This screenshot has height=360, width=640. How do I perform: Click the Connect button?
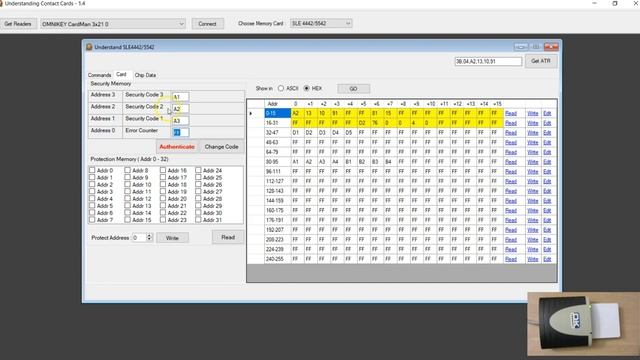coord(207,24)
